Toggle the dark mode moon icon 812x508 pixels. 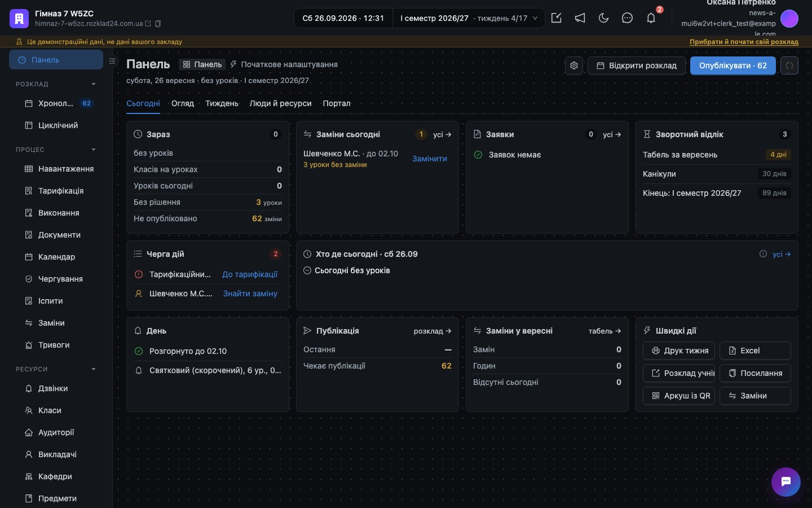603,18
